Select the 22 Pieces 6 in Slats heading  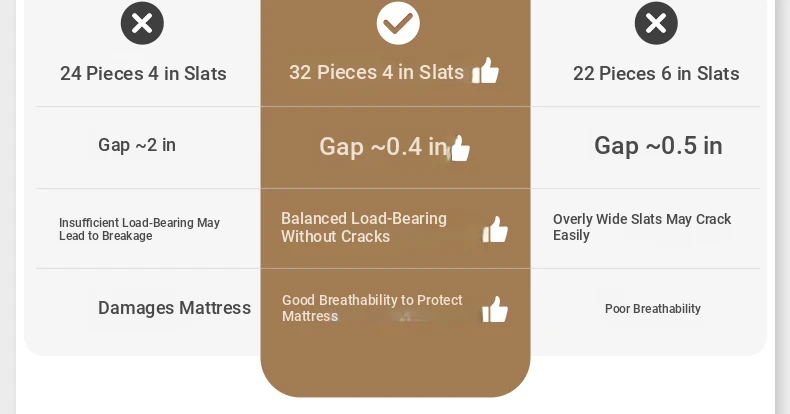[656, 74]
